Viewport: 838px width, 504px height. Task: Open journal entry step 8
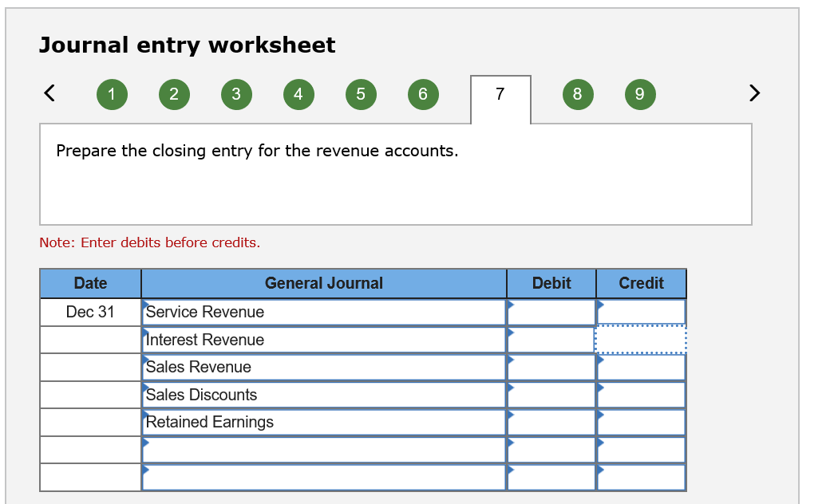click(578, 94)
